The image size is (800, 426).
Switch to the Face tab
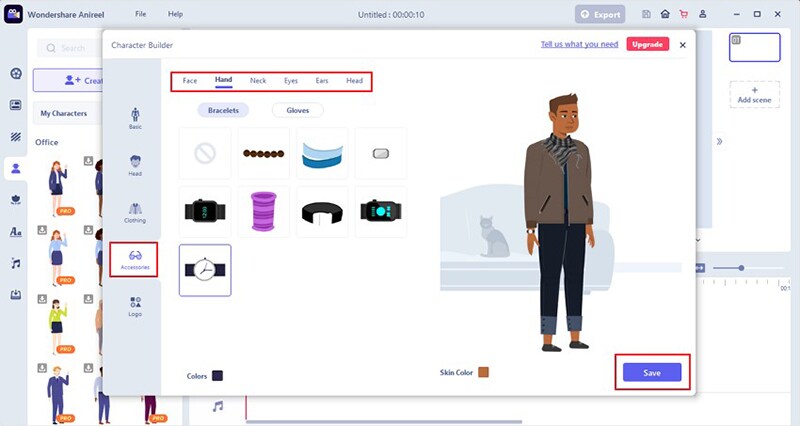(x=190, y=81)
